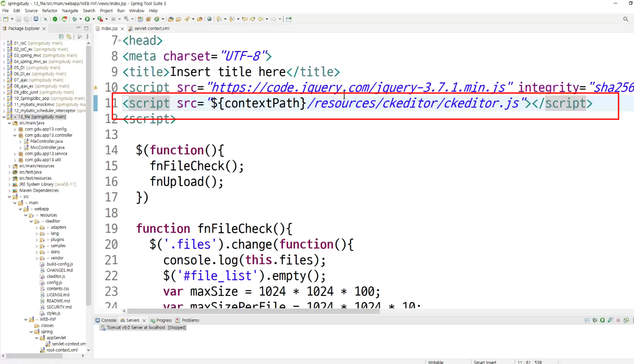Open the Project menu
This screenshot has width=634, height=364.
[106, 11]
